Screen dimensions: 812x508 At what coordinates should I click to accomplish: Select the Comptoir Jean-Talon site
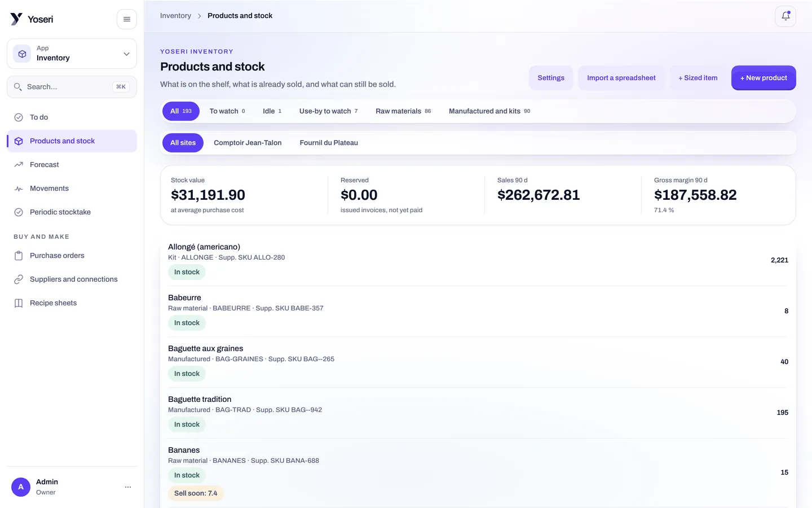(248, 143)
